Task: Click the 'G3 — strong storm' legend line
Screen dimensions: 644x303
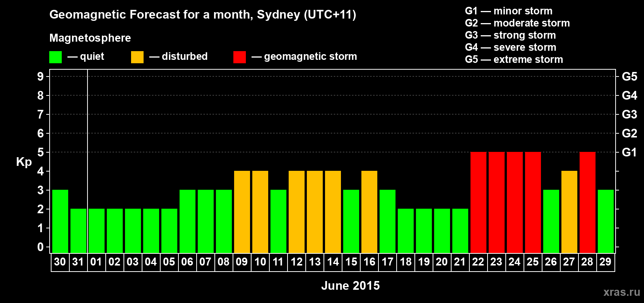Action: tap(510, 35)
